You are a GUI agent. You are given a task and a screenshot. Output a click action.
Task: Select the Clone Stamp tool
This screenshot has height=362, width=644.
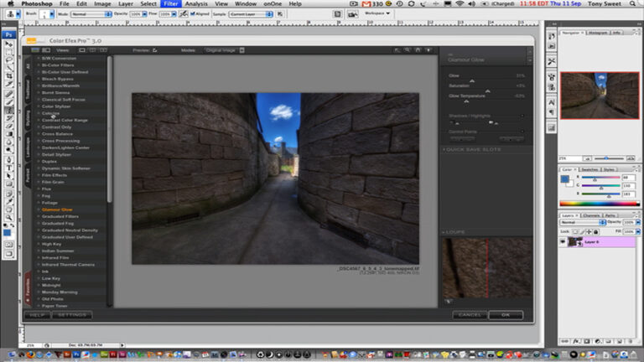(x=9, y=111)
